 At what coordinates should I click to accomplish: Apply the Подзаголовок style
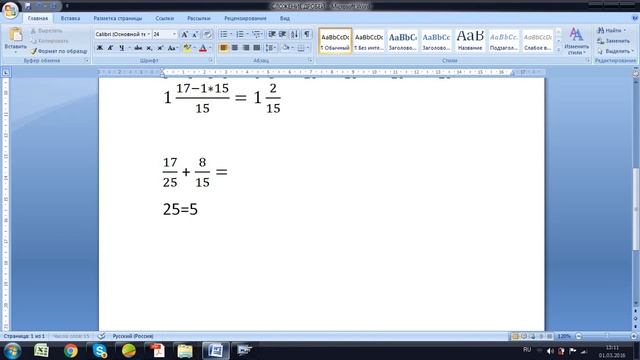(x=504, y=41)
